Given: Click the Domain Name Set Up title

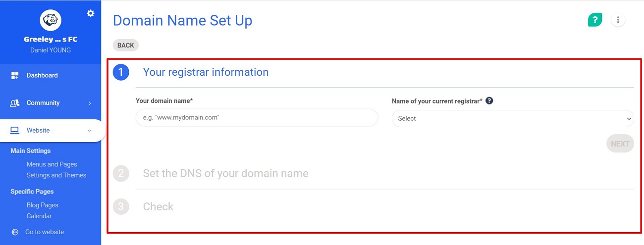Looking at the screenshot, I should coord(183,20).
